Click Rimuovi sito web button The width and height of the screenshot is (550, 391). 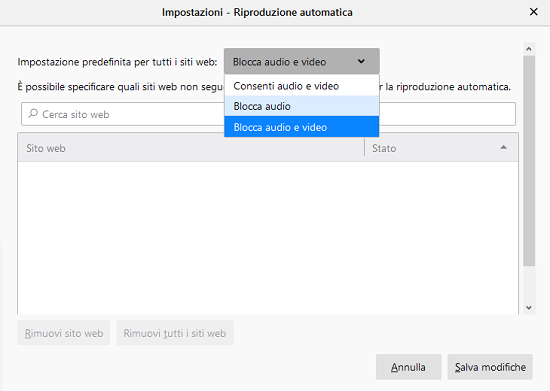(63, 333)
